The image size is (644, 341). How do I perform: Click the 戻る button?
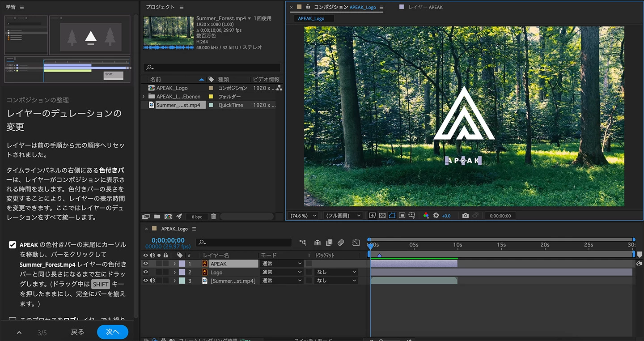tap(77, 332)
